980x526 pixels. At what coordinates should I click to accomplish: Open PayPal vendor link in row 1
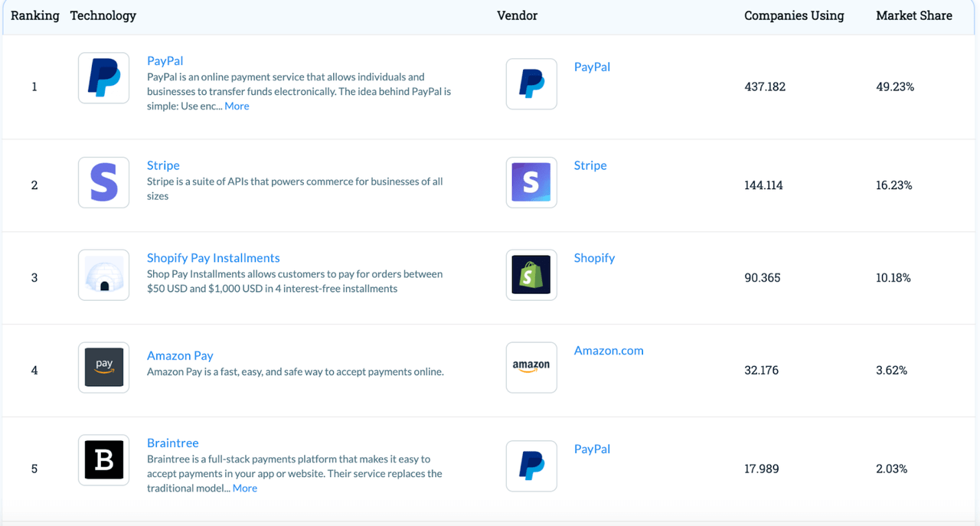(592, 67)
